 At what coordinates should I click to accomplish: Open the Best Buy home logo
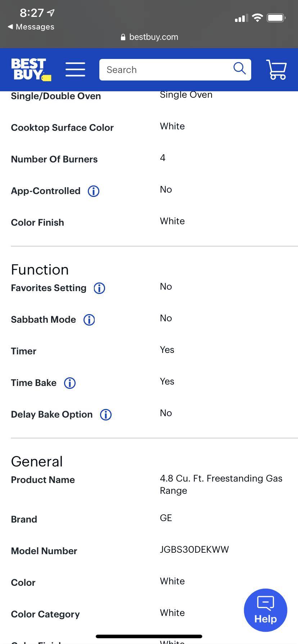pyautogui.click(x=31, y=69)
